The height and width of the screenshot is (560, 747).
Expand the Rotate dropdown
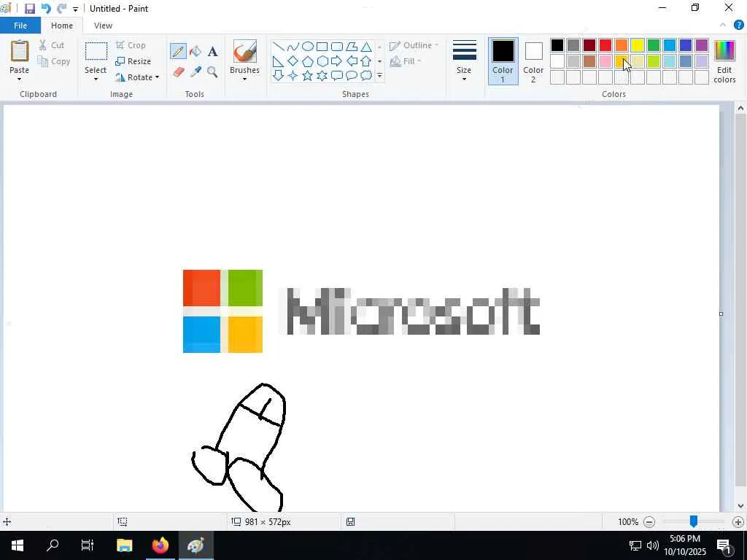click(158, 77)
